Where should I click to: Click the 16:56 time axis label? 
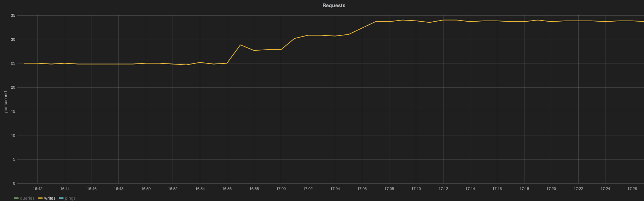point(227,189)
